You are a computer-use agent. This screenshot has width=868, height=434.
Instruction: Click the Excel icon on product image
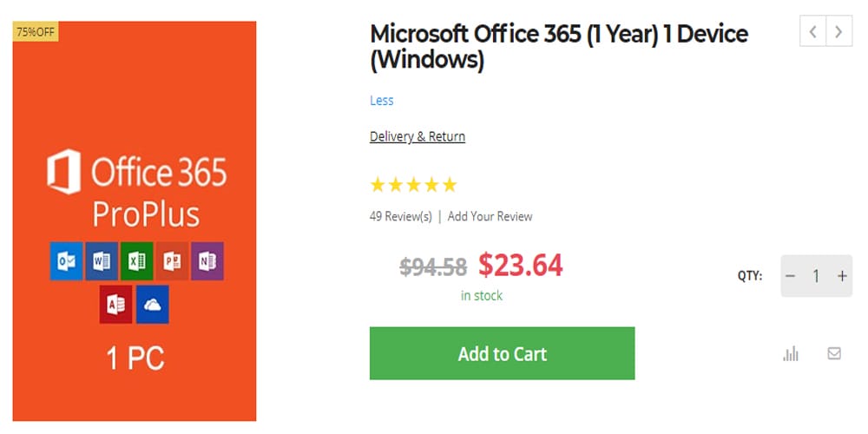pyautogui.click(x=137, y=260)
